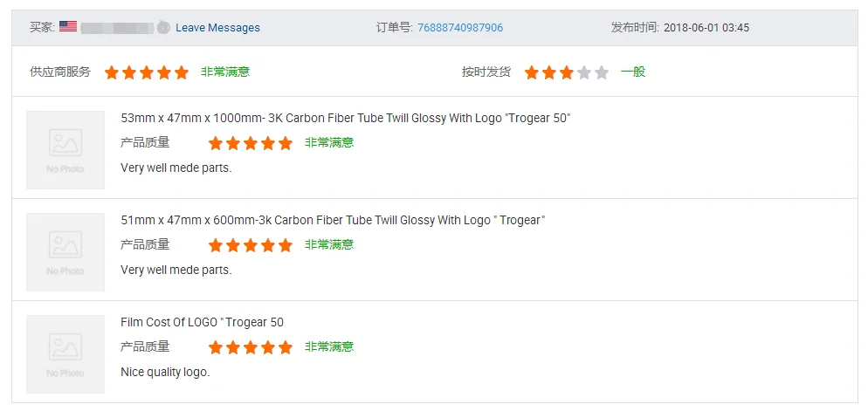Viewport: 868px width, 411px height.
Task: Open the No Photo thumbnail for Film Cost item
Action: coord(65,353)
